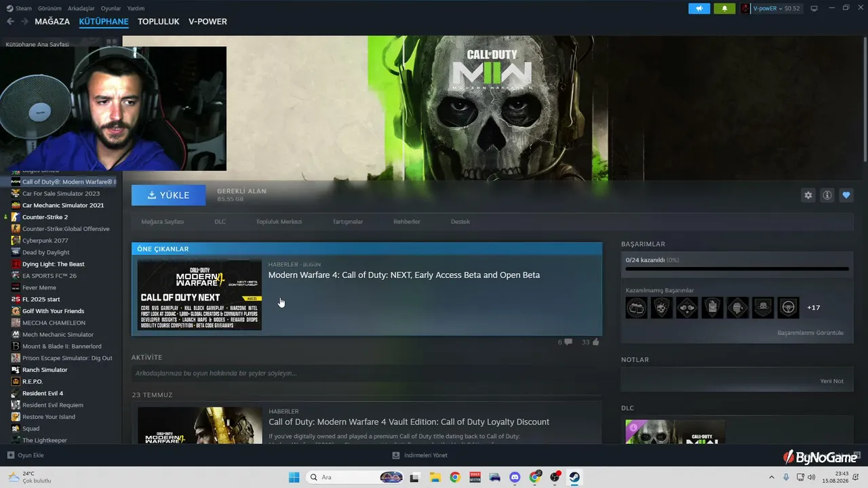Click Yeni Not button
Viewport: 868px width, 488px height.
pos(832,381)
